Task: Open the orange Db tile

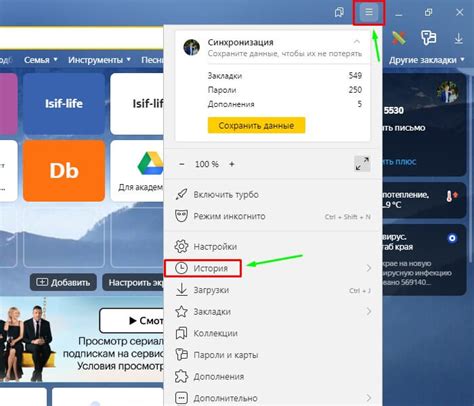Action: click(x=64, y=171)
